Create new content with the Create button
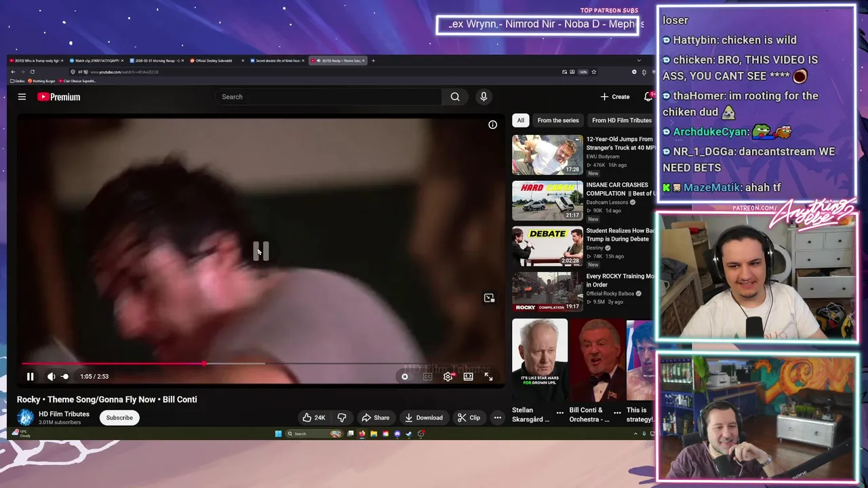868x488 pixels. tap(614, 97)
